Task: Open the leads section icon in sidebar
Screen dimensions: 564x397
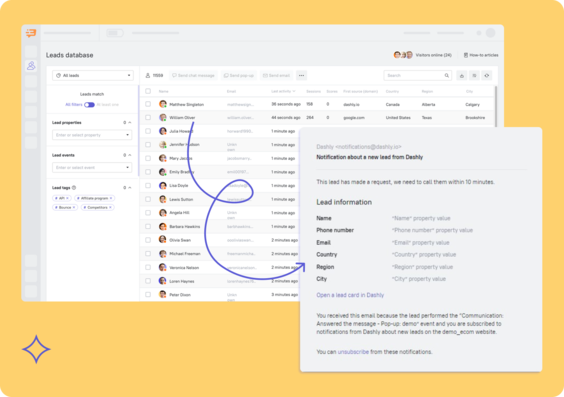Action: pyautogui.click(x=31, y=65)
